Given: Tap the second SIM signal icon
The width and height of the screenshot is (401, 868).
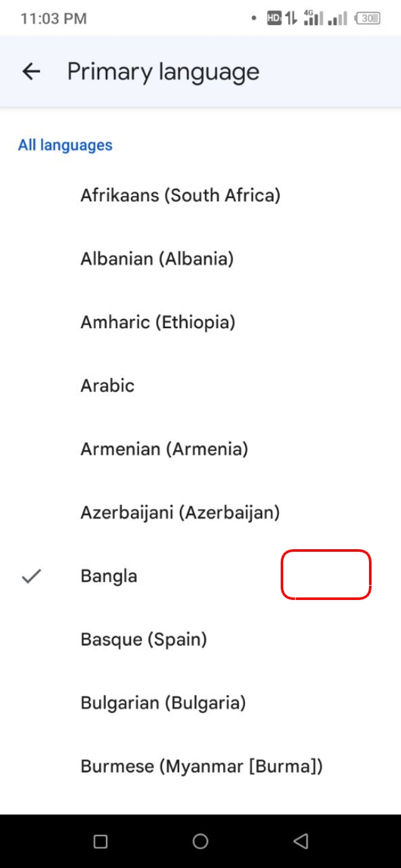Looking at the screenshot, I should [x=335, y=18].
